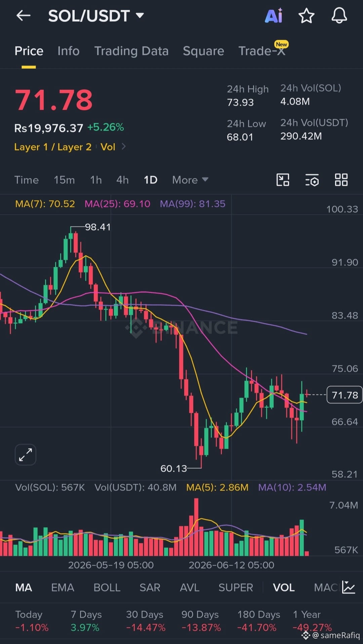Expand chart to fullscreen
This screenshot has height=644, width=363.
(26, 455)
